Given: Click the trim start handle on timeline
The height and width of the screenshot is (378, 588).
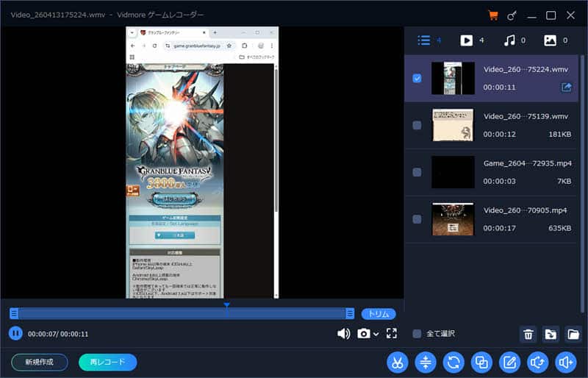Looking at the screenshot, I should 14,313.
